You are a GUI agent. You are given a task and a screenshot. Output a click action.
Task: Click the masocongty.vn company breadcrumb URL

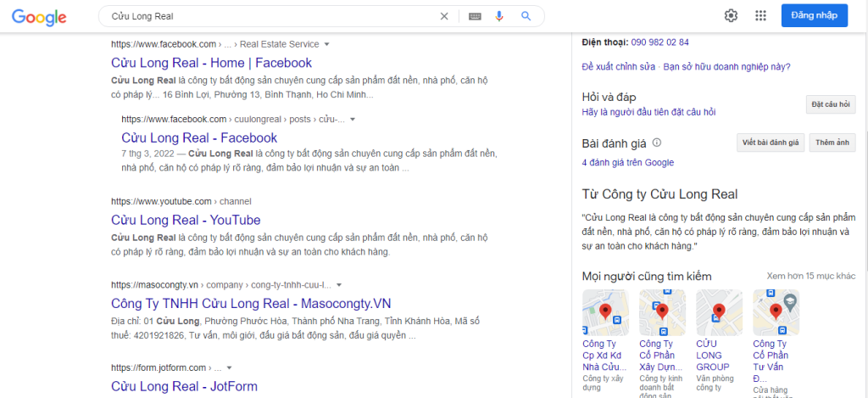tap(221, 285)
